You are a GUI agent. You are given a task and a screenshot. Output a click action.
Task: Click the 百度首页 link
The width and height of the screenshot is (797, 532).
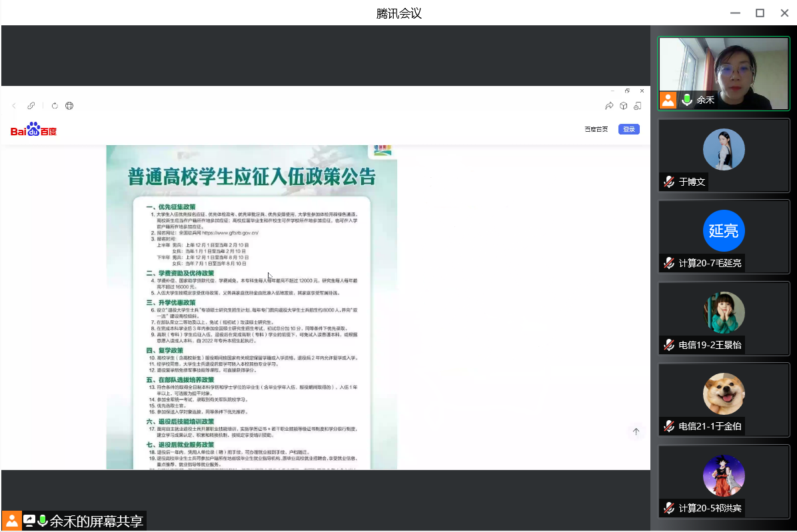[596, 129]
